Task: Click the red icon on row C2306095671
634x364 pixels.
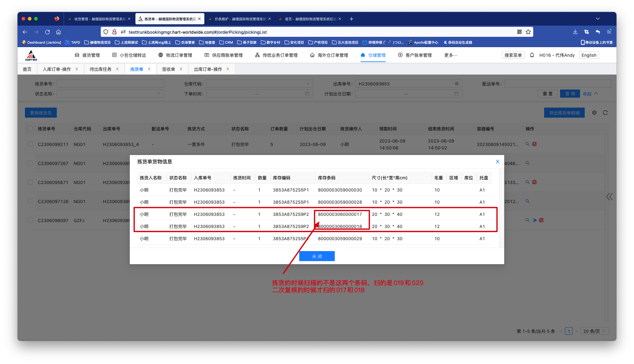Action: [x=534, y=182]
